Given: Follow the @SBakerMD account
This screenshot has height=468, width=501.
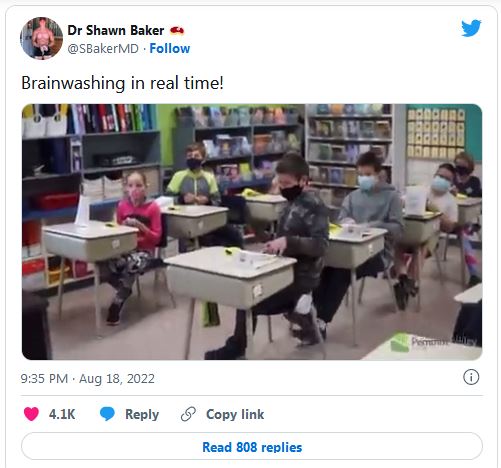Looking at the screenshot, I should pos(170,49).
